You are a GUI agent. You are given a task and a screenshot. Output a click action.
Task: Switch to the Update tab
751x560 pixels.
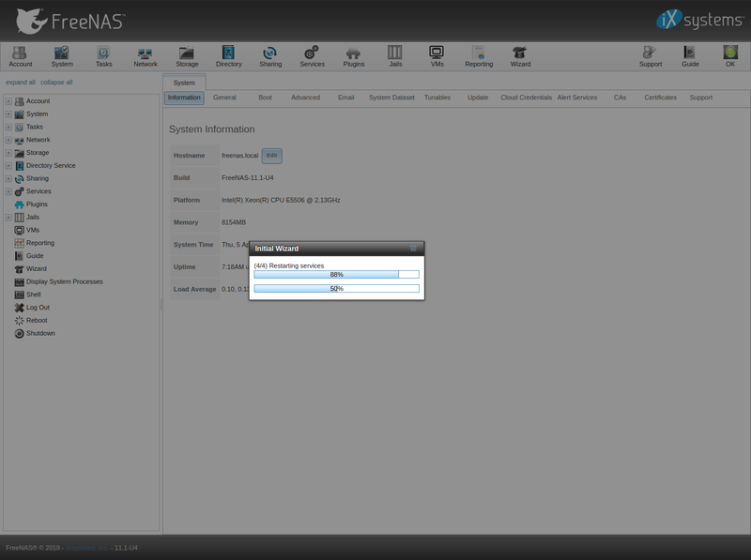tap(478, 98)
